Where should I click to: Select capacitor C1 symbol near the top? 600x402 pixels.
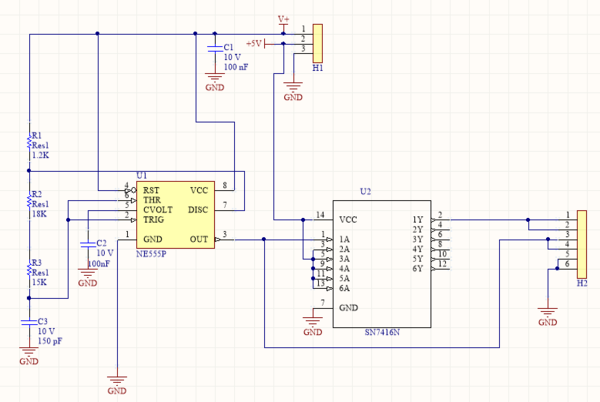click(213, 49)
